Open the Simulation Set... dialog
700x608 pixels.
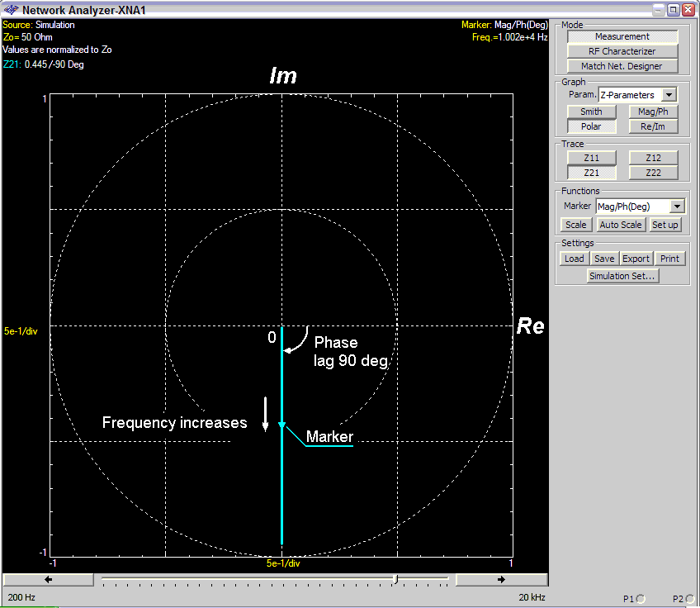click(x=622, y=276)
